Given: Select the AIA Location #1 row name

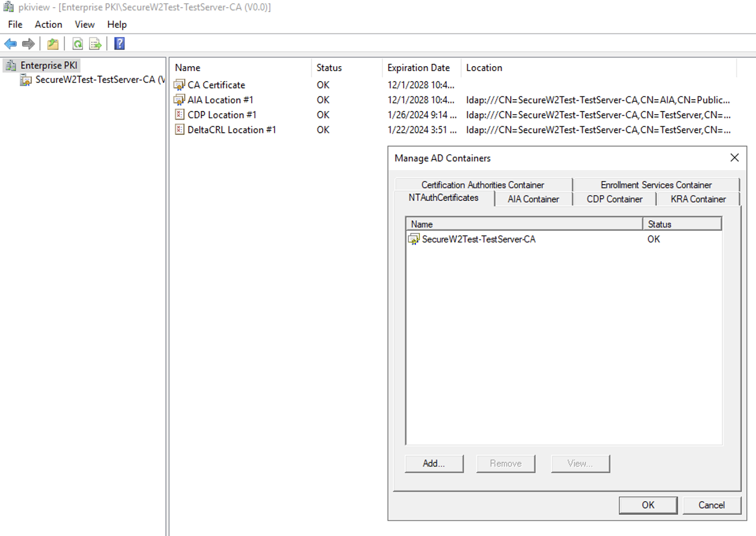Looking at the screenshot, I should [x=221, y=100].
